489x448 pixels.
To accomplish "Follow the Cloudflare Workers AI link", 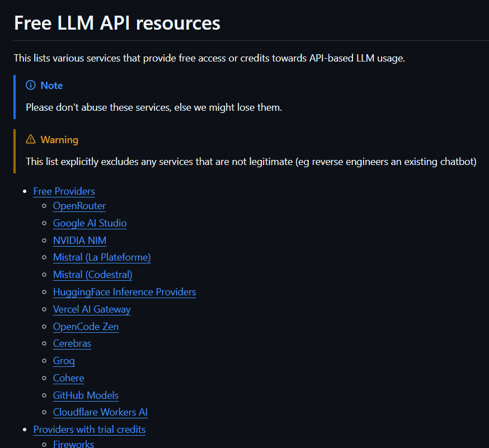I will click(100, 412).
